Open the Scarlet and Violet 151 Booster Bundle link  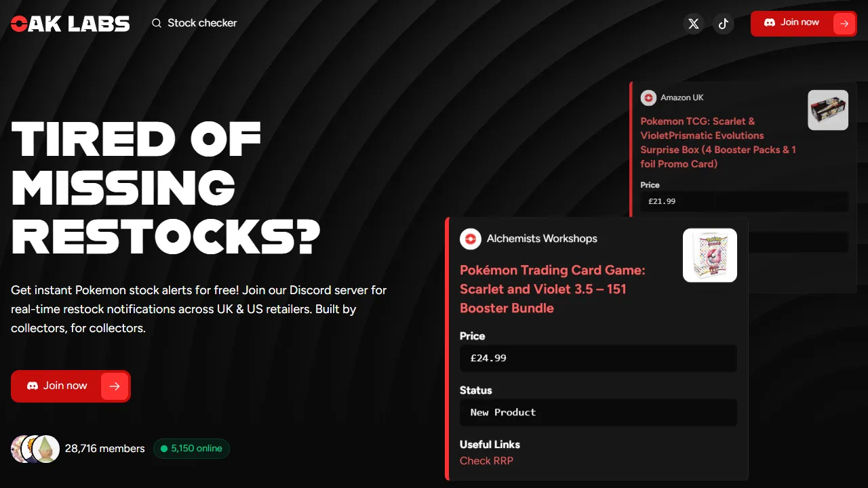coord(552,289)
